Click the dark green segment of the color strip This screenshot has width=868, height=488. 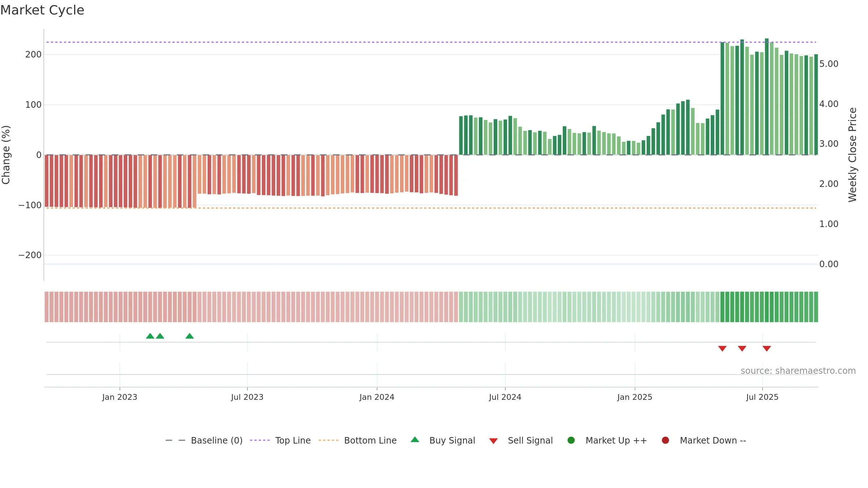pyautogui.click(x=769, y=307)
